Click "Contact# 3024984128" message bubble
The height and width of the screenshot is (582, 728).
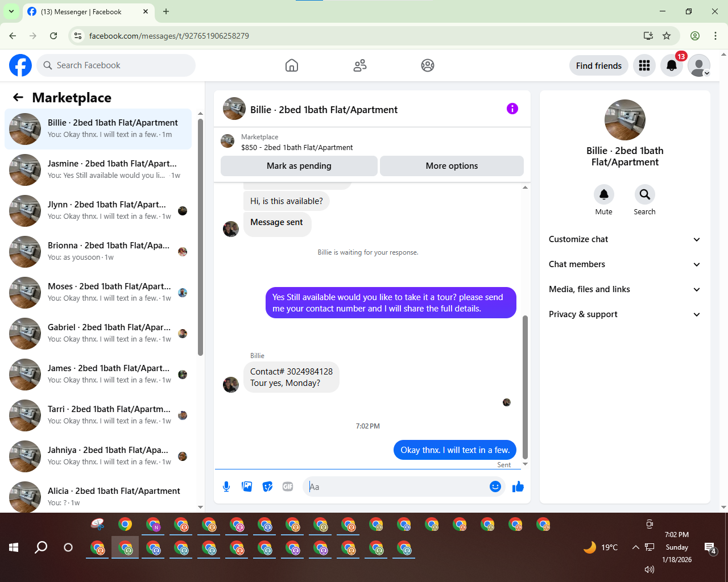[x=291, y=377]
